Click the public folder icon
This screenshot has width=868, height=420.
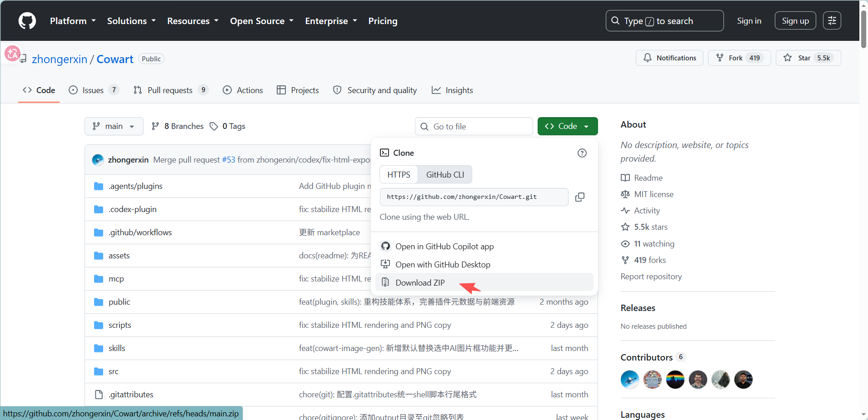point(99,302)
